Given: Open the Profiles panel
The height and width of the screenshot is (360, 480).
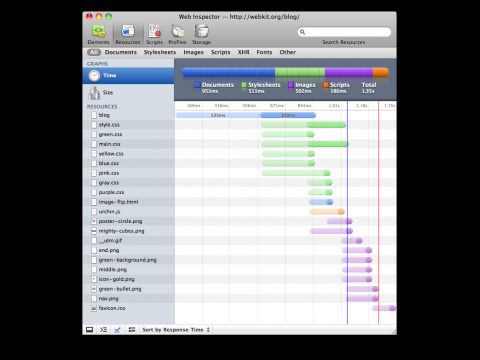Looking at the screenshot, I should (177, 34).
